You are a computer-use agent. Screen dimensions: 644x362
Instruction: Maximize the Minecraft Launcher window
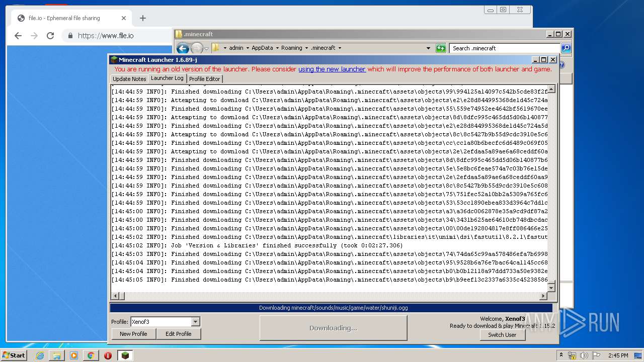coord(544,60)
